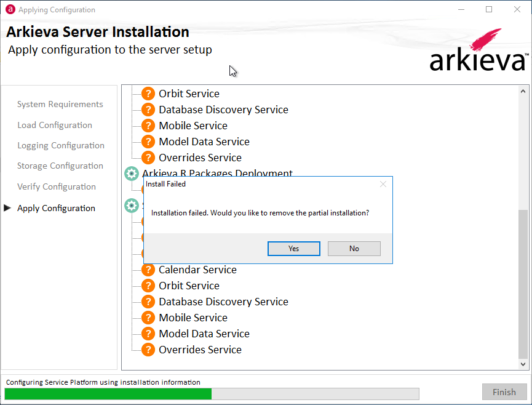Click question icon of bottommost Database Discovery Service
The width and height of the screenshot is (532, 405).
click(x=148, y=302)
